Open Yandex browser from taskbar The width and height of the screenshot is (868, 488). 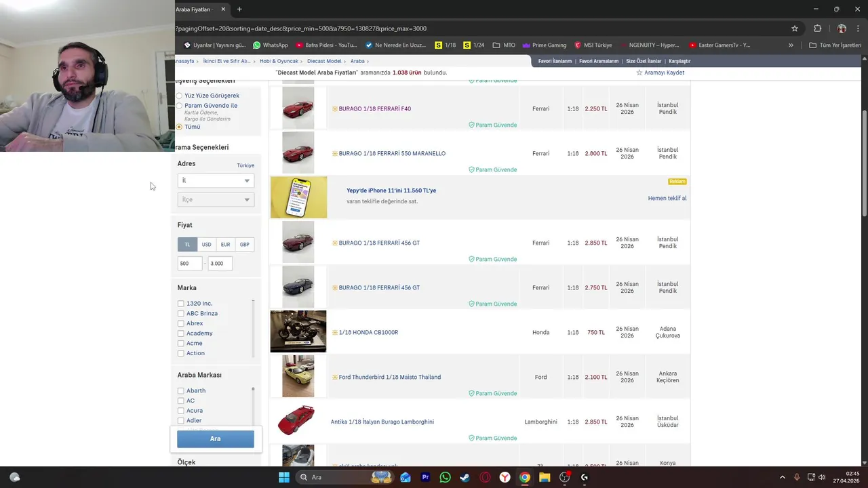coord(505,477)
